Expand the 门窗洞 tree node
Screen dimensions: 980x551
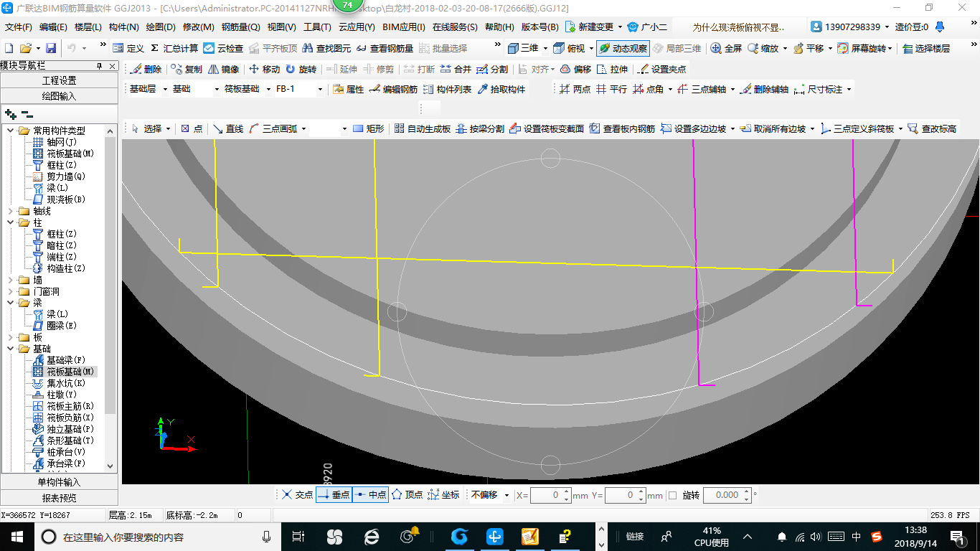pyautogui.click(x=10, y=291)
